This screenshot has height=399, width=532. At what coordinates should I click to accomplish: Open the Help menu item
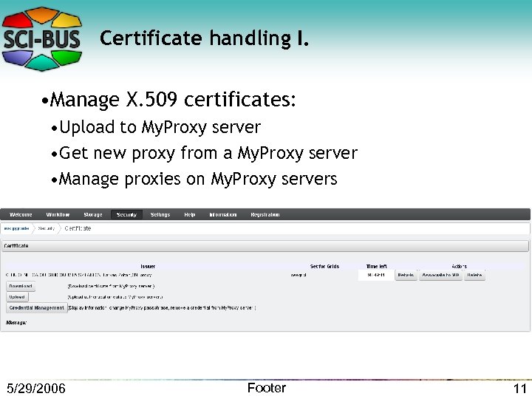coord(190,214)
